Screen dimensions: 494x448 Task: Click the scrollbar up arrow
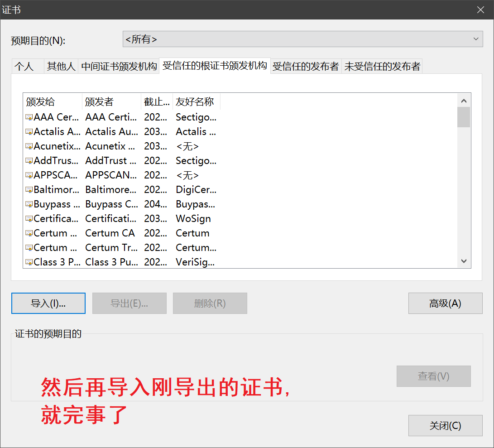464,101
